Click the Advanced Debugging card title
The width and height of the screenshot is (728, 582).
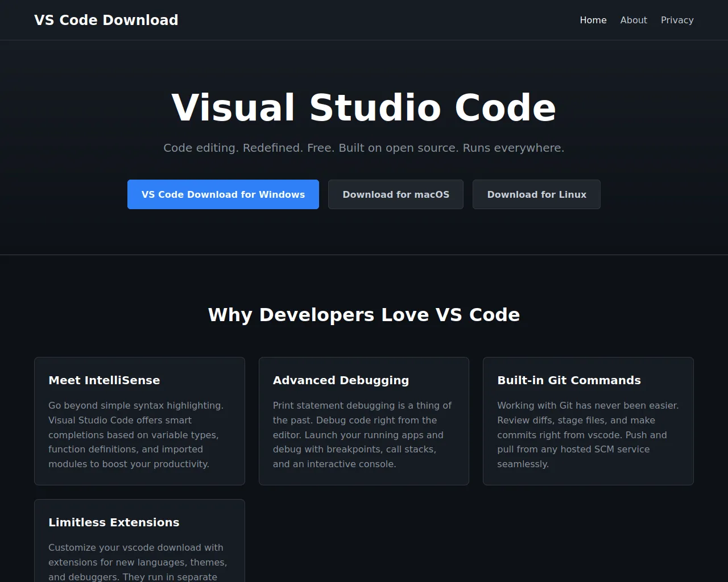pos(341,380)
